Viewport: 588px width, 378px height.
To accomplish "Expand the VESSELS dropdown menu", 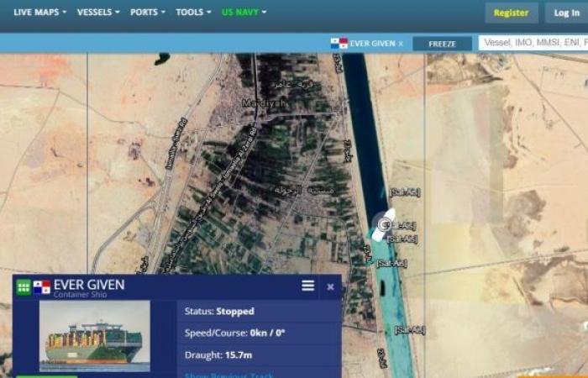I will (x=98, y=12).
